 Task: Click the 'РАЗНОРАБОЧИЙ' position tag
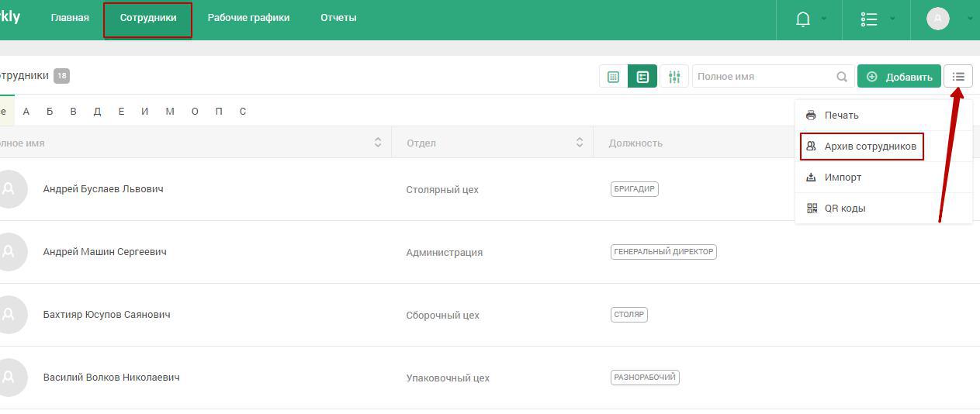[646, 378]
